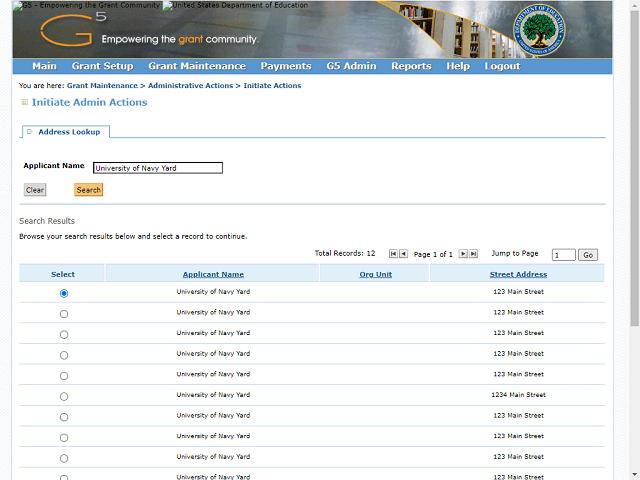Click the G5 logo in banner
The height and width of the screenshot is (480, 640).
pyautogui.click(x=73, y=29)
